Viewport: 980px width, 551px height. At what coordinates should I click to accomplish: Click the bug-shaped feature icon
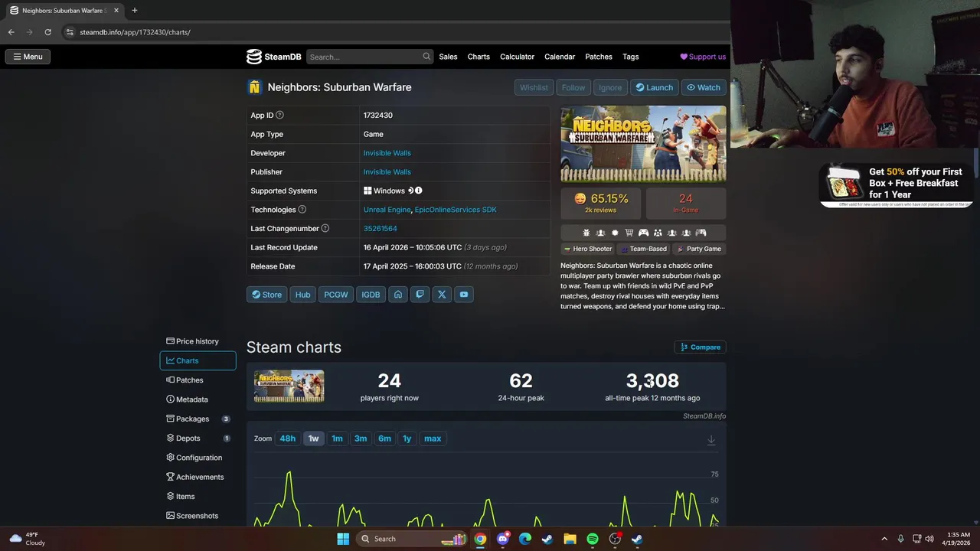(586, 233)
